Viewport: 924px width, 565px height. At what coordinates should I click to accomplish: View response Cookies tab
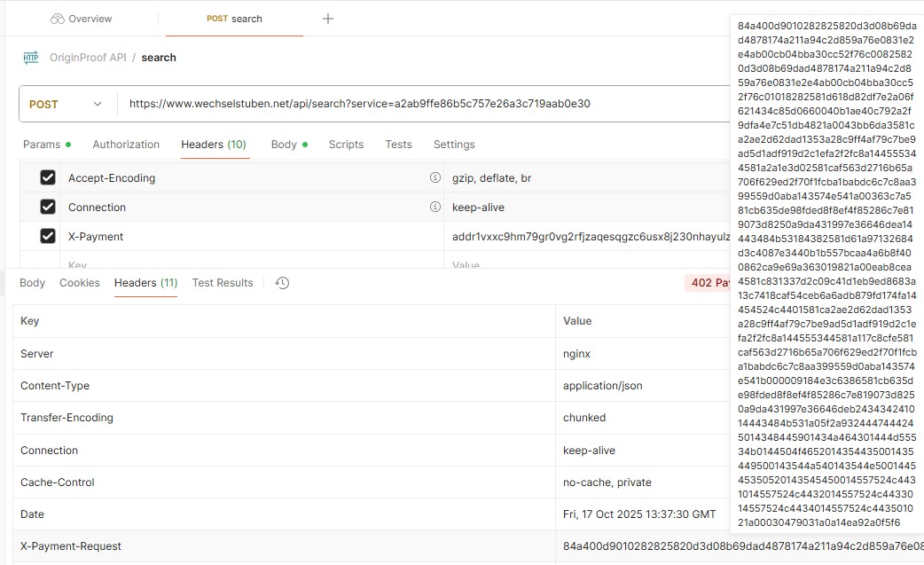click(x=79, y=282)
